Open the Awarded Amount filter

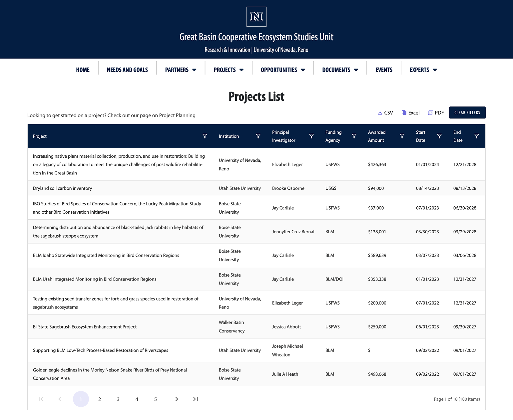(402, 136)
